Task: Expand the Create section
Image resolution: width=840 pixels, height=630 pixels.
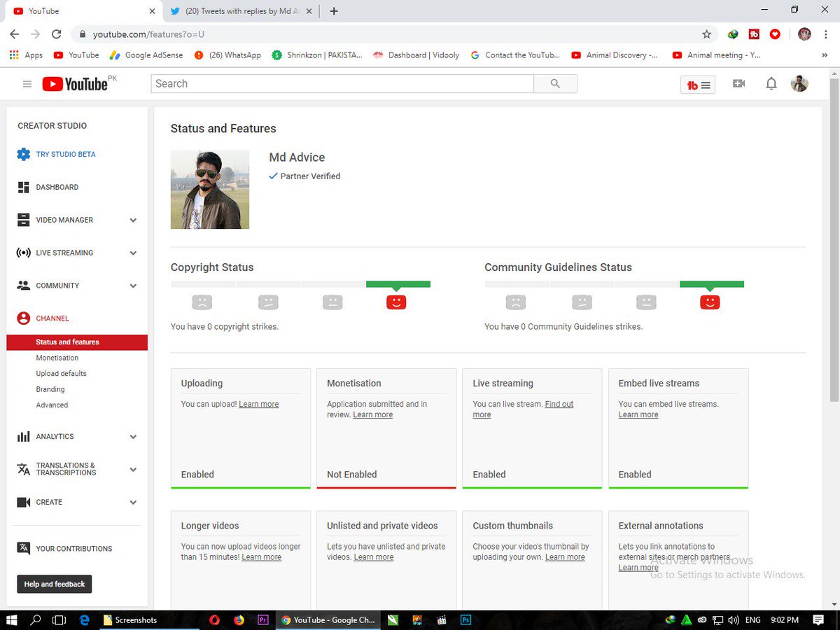Action: pos(133,503)
